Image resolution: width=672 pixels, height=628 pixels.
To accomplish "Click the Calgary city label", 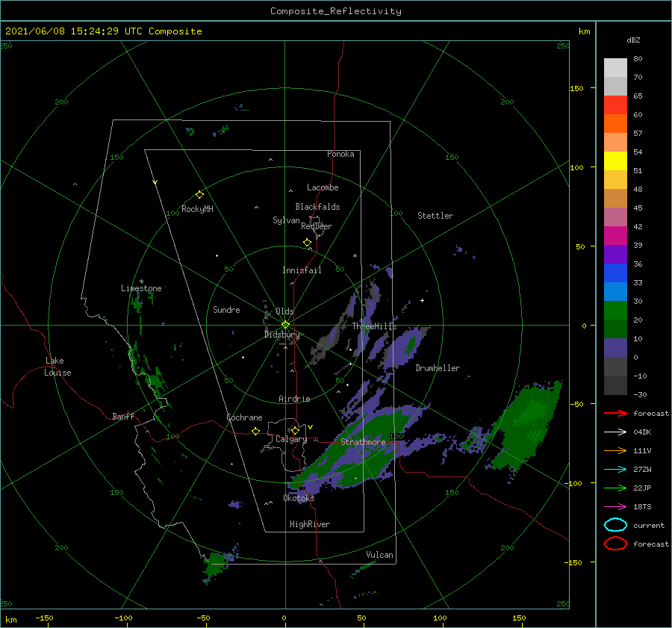I will click(291, 439).
